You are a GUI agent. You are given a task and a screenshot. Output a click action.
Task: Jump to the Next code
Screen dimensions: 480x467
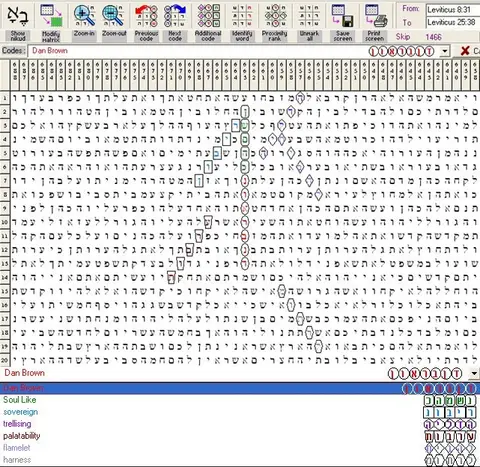click(x=175, y=16)
